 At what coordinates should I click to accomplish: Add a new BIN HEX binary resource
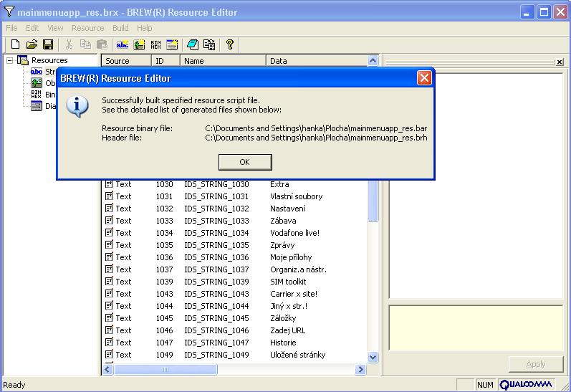(156, 44)
